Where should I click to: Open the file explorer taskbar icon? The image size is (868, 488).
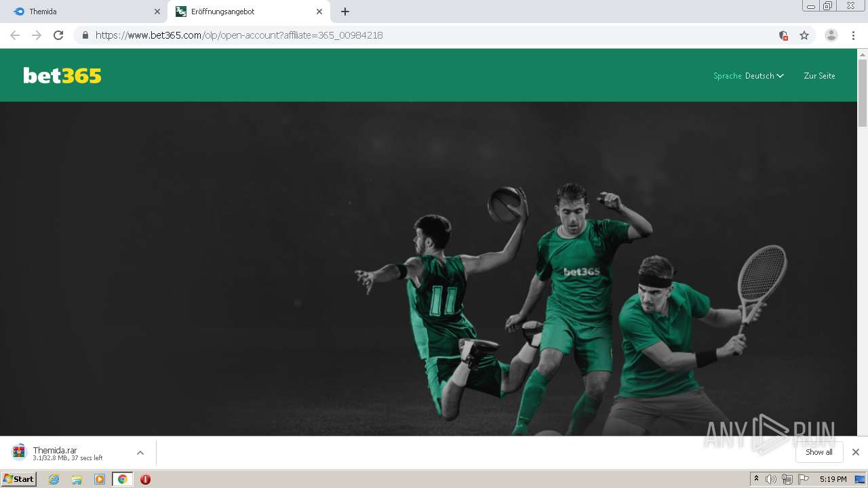click(x=77, y=479)
